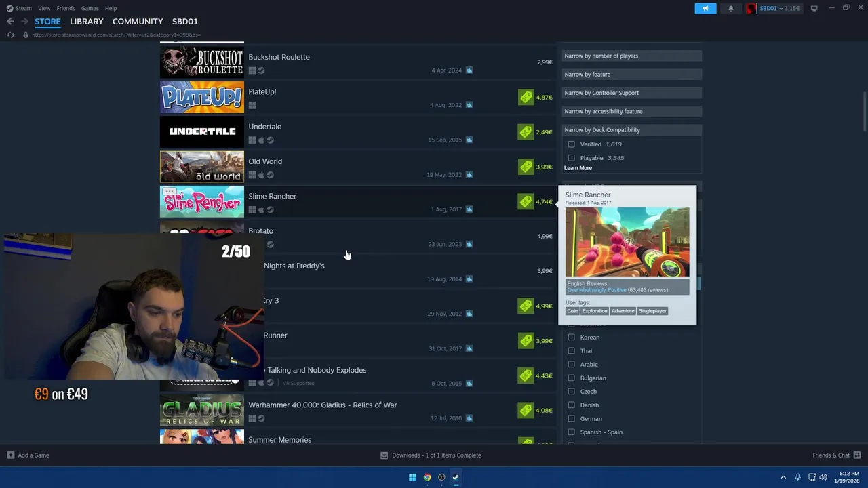The width and height of the screenshot is (868, 488).
Task: Check the Korean language box
Action: tap(571, 337)
